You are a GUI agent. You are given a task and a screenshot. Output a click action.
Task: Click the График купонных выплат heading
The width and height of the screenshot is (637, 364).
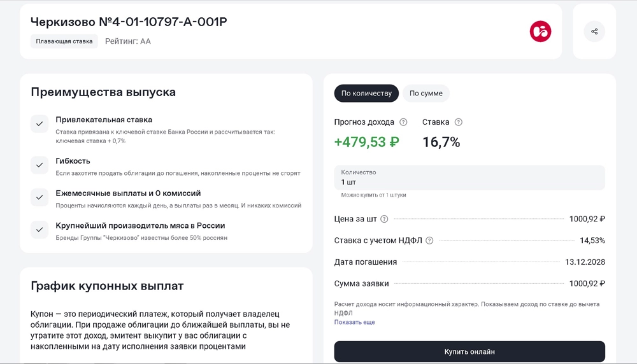pos(107,286)
